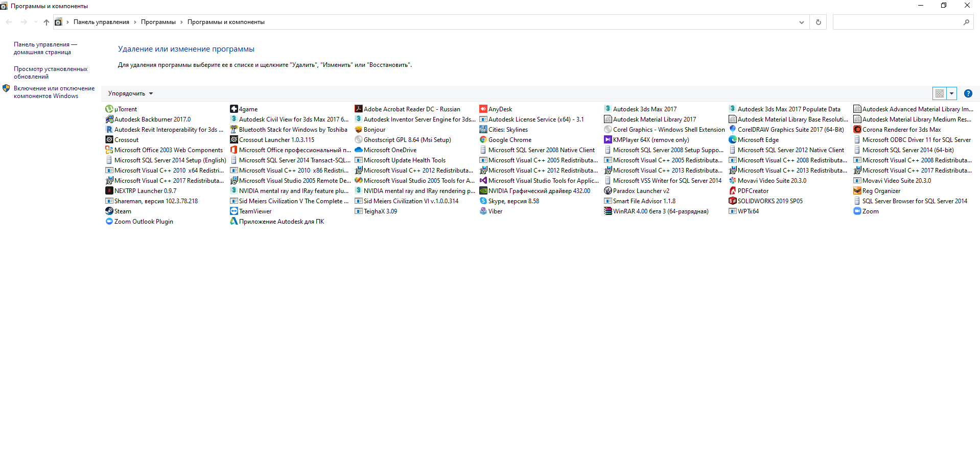This screenshot has height=458, width=980.
Task: Select Shareman, версия 102.3.78.218
Action: pos(152,201)
